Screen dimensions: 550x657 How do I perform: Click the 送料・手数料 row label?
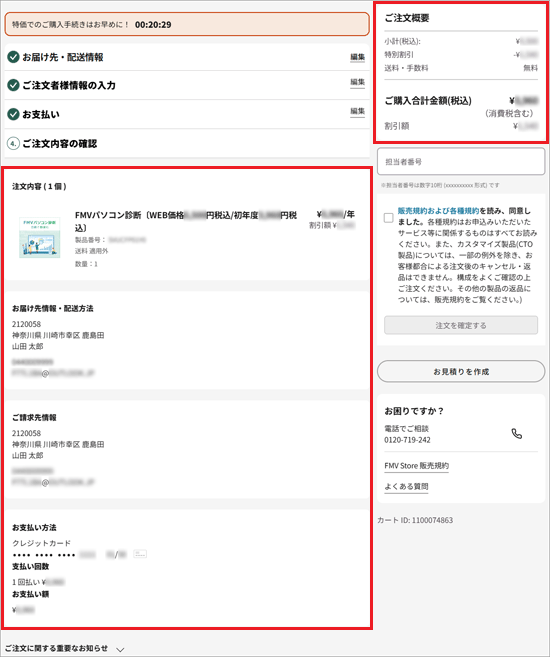(x=406, y=68)
